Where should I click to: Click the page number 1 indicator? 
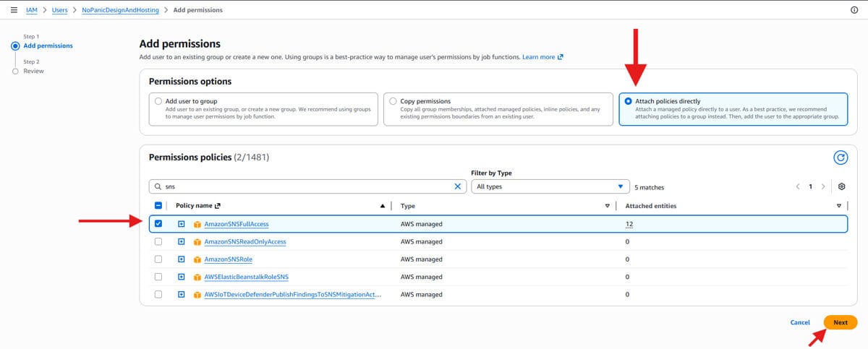point(811,186)
